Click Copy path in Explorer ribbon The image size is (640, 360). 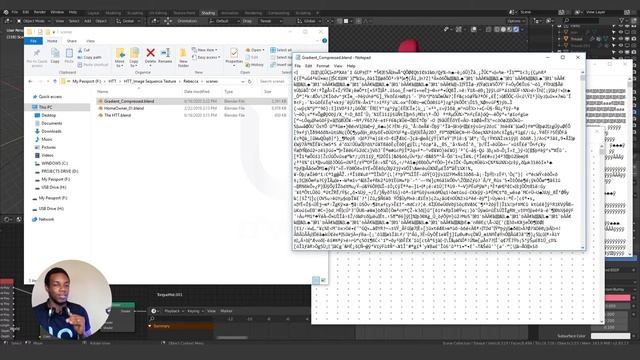click(89, 57)
